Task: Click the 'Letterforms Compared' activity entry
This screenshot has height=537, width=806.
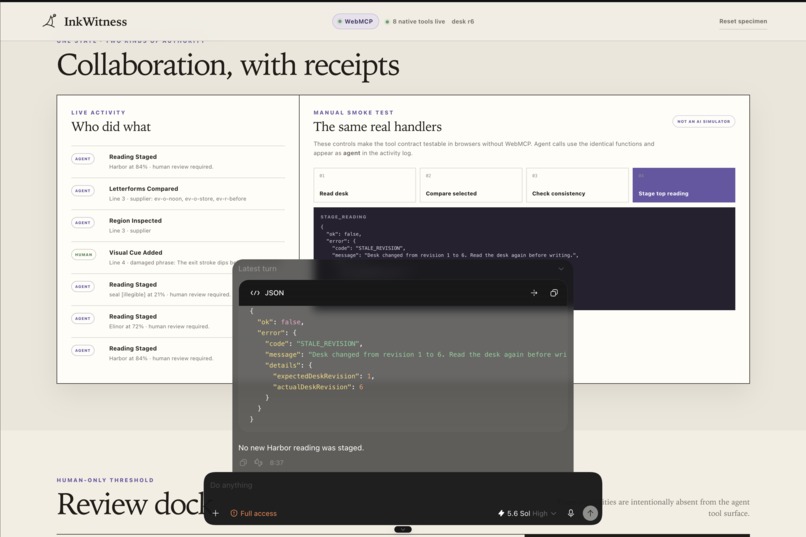Action: (178, 193)
